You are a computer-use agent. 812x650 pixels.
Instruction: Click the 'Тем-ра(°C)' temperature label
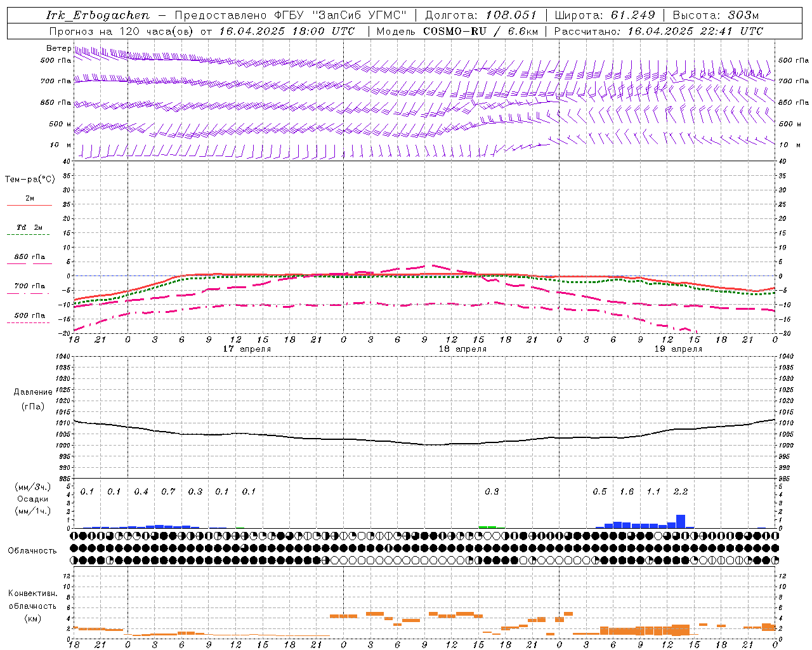[x=30, y=180]
